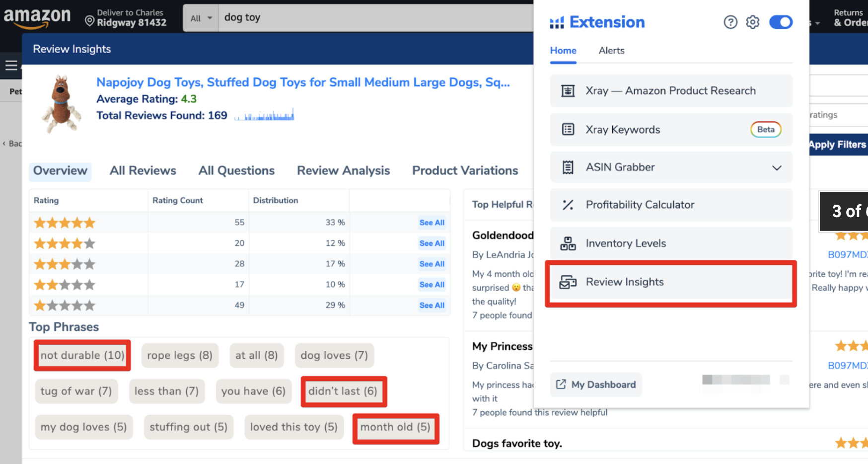Click the 5-star rating row stars
Image resolution: width=868 pixels, height=464 pixels.
point(65,223)
